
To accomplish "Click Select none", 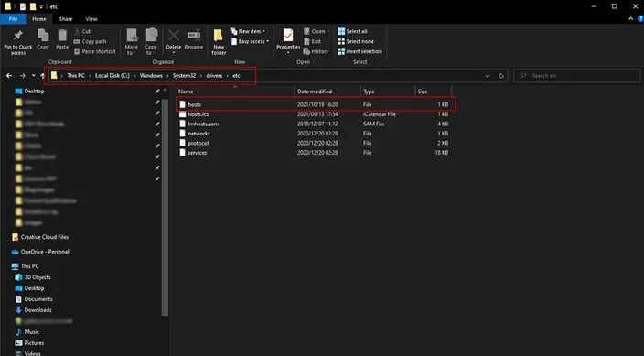I will point(356,41).
